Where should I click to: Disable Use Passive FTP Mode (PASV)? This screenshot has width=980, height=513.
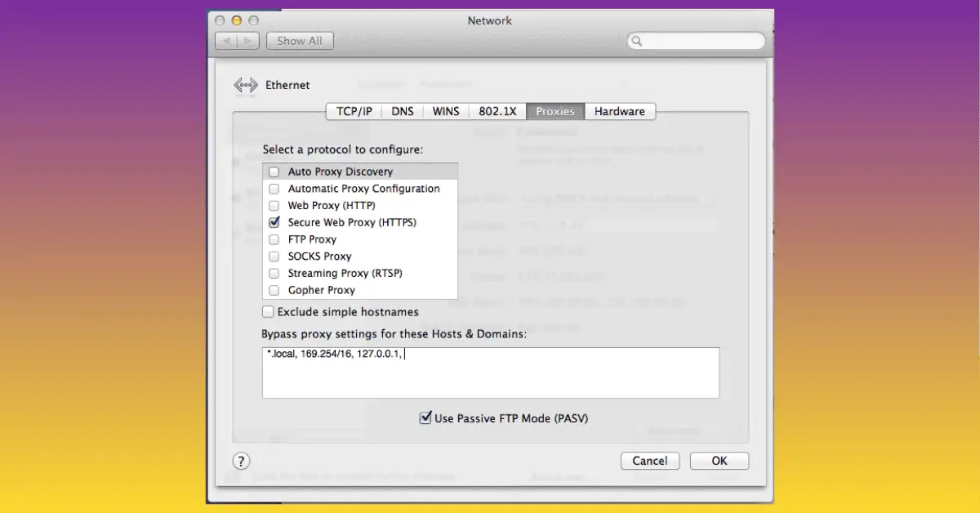(x=425, y=417)
